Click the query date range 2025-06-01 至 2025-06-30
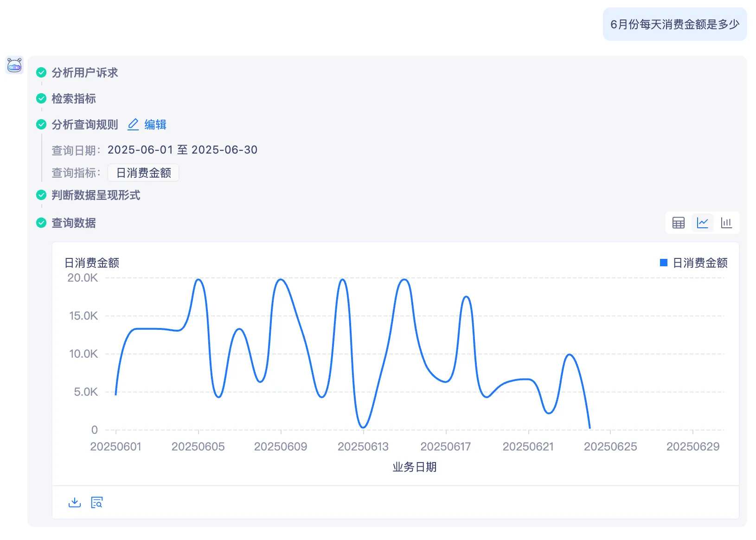 182,150
